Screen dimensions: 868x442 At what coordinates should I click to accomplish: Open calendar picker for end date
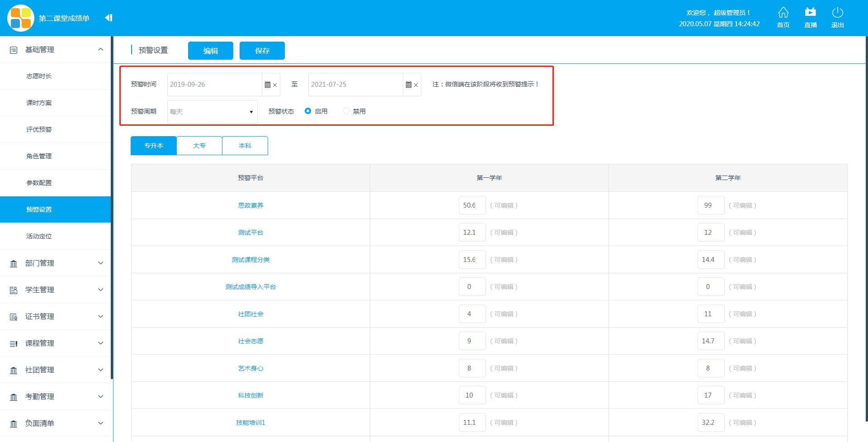coord(409,85)
